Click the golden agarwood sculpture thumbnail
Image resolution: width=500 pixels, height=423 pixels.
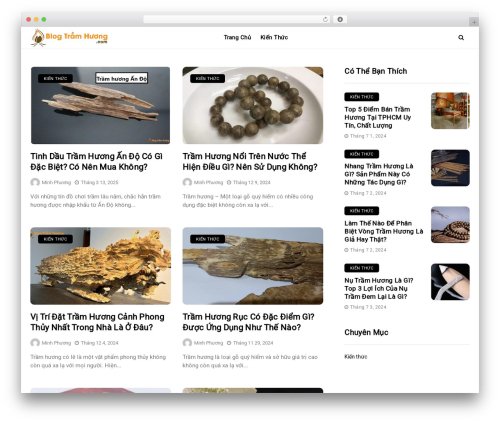pos(100,266)
